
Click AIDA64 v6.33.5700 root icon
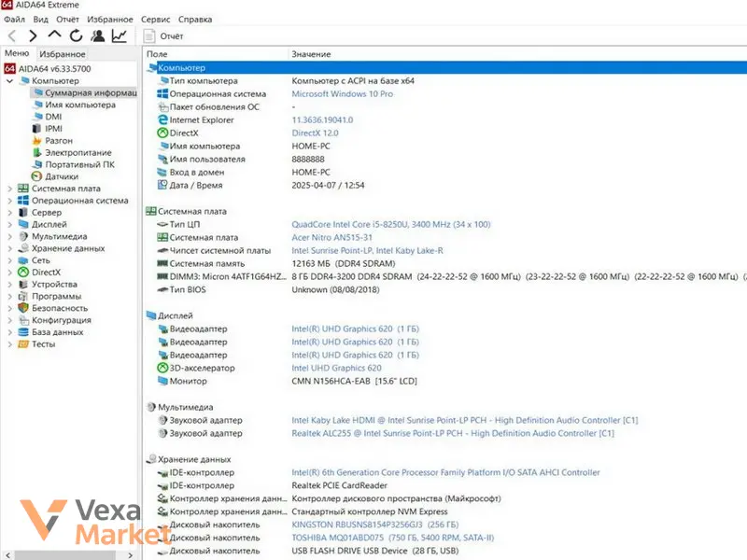[x=9, y=68]
